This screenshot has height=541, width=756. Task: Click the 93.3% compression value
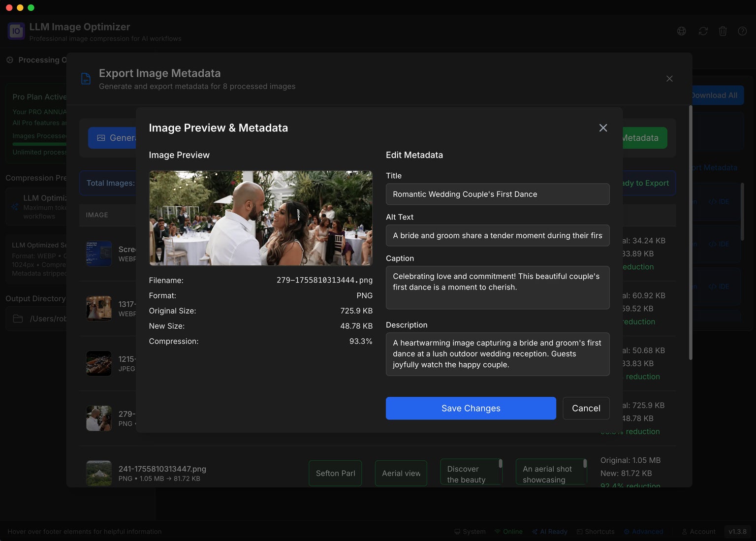click(361, 341)
